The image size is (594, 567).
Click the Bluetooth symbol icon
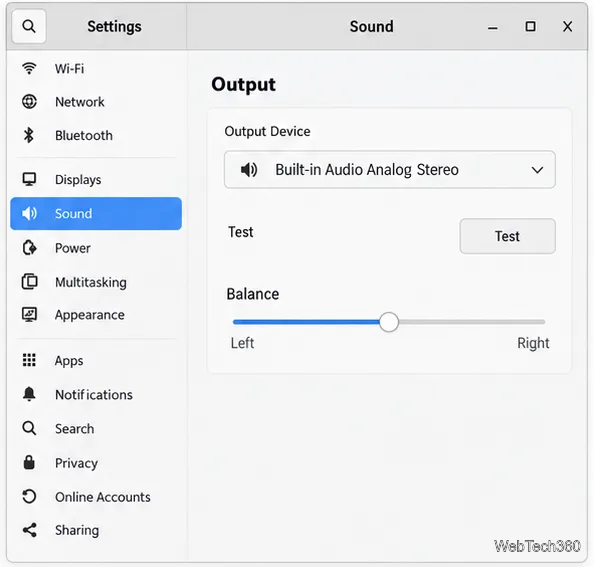pyautogui.click(x=28, y=135)
